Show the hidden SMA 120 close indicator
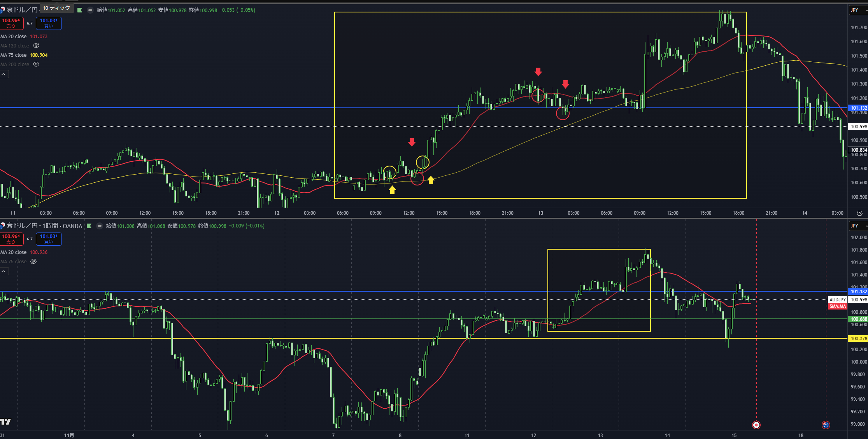This screenshot has width=868, height=439. point(36,46)
